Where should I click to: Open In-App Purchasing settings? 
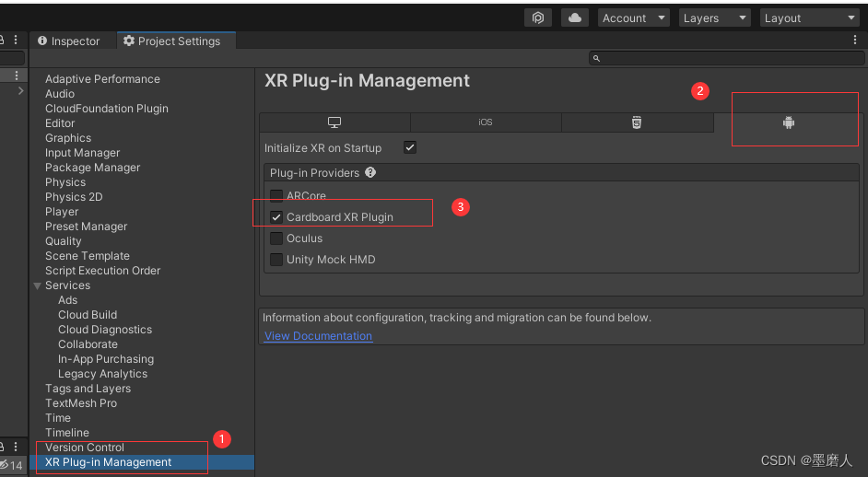coord(106,359)
